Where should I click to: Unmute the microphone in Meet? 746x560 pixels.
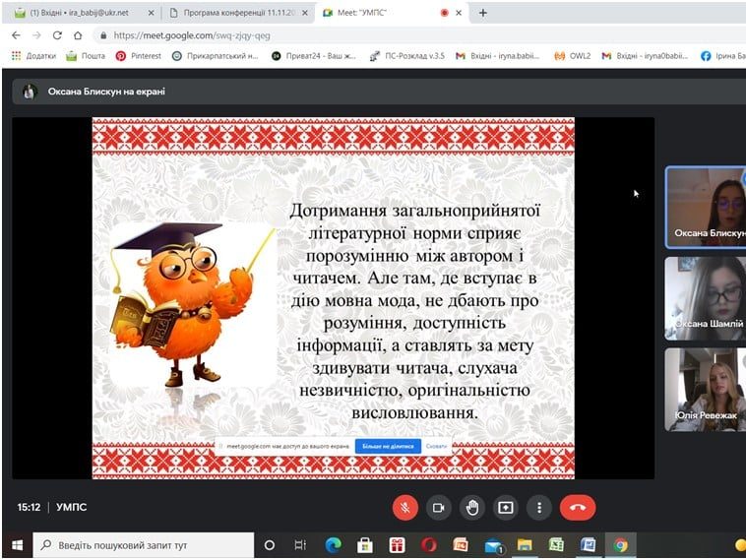pos(405,508)
